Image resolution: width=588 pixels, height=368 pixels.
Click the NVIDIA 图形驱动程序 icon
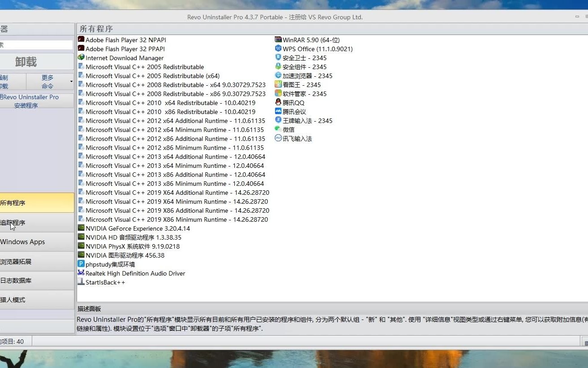81,255
